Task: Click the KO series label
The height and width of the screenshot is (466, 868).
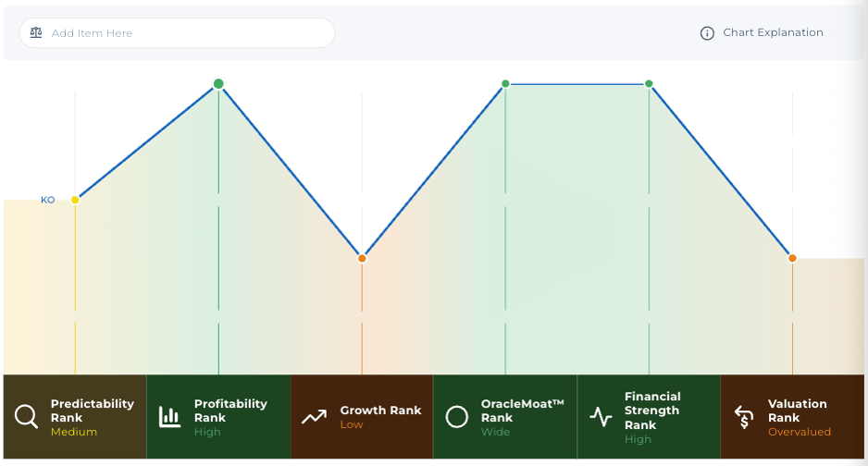Action: point(47,200)
